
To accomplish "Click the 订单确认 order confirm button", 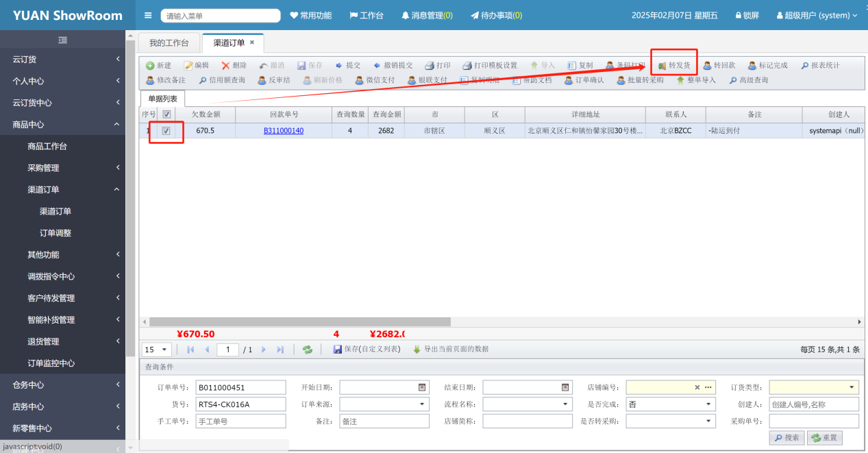I will click(x=584, y=80).
